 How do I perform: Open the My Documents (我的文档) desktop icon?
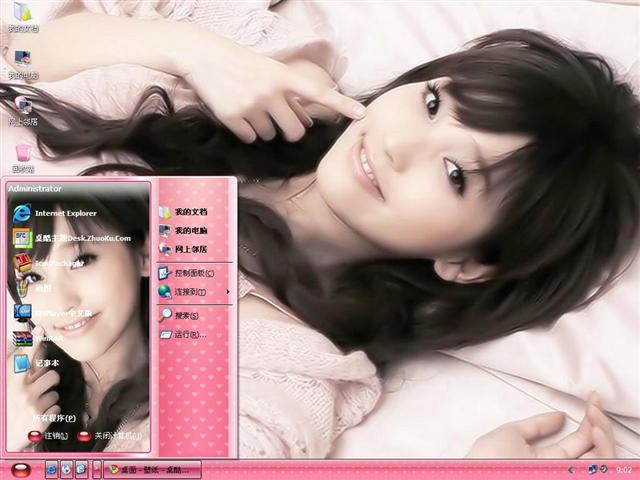23,16
